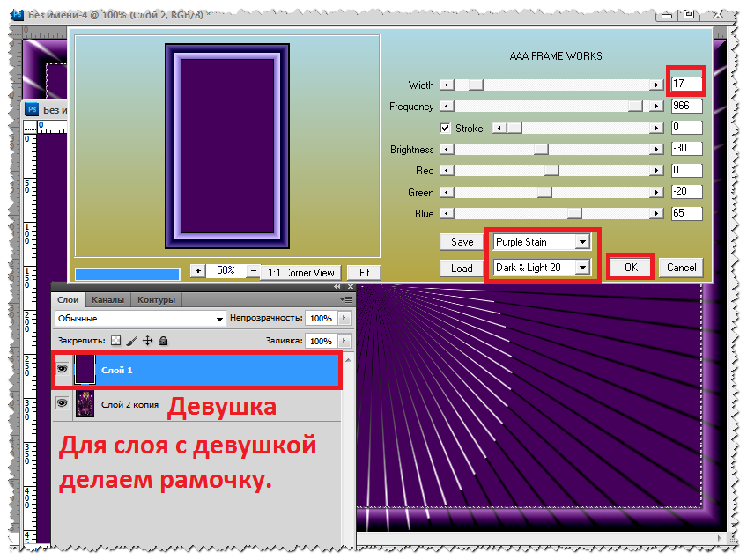Increase Stroke with right arrow
The width and height of the screenshot is (747, 560).
click(x=656, y=128)
